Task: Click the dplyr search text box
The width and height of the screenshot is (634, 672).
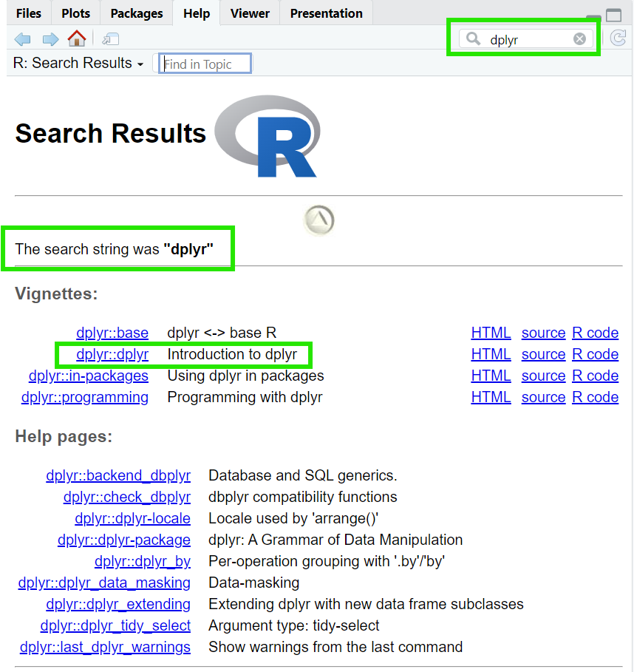Action: click(x=525, y=38)
